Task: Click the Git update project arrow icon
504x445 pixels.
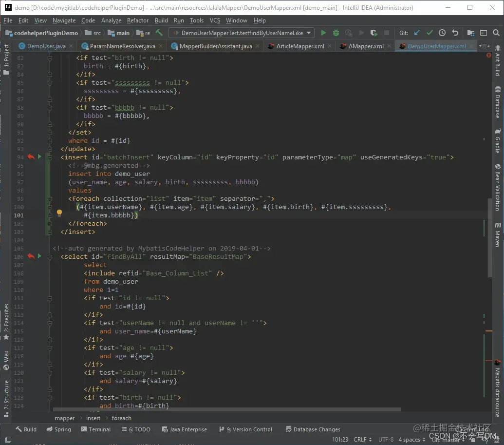Action: pyautogui.click(x=417, y=33)
